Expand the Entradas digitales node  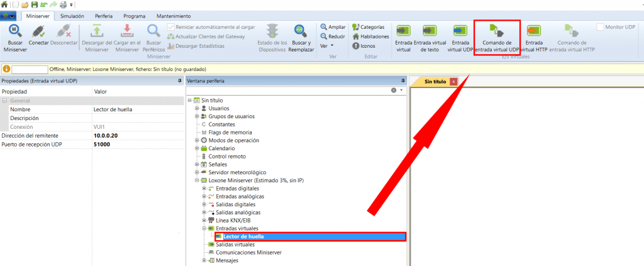pos(204,188)
